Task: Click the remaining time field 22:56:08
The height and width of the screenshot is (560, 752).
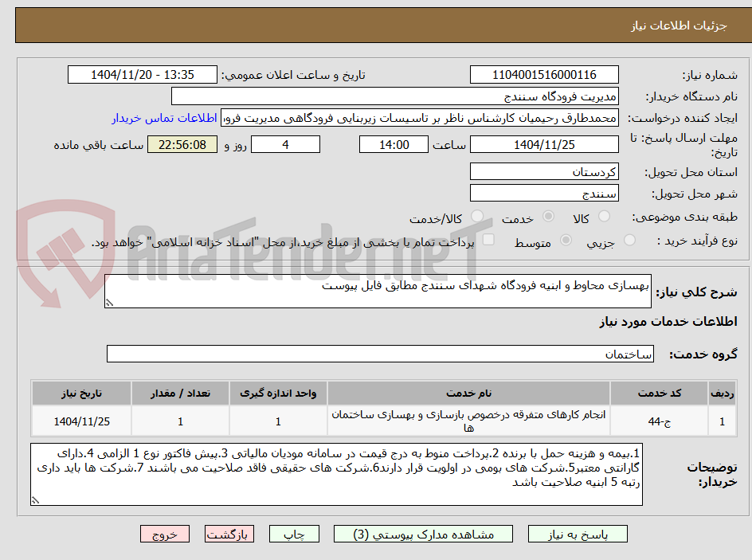Action: pos(182,144)
